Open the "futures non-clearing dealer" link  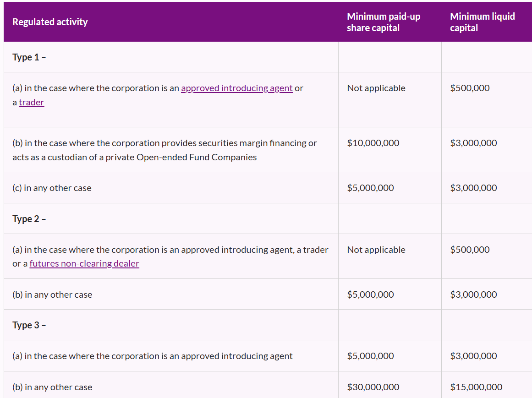tap(84, 263)
